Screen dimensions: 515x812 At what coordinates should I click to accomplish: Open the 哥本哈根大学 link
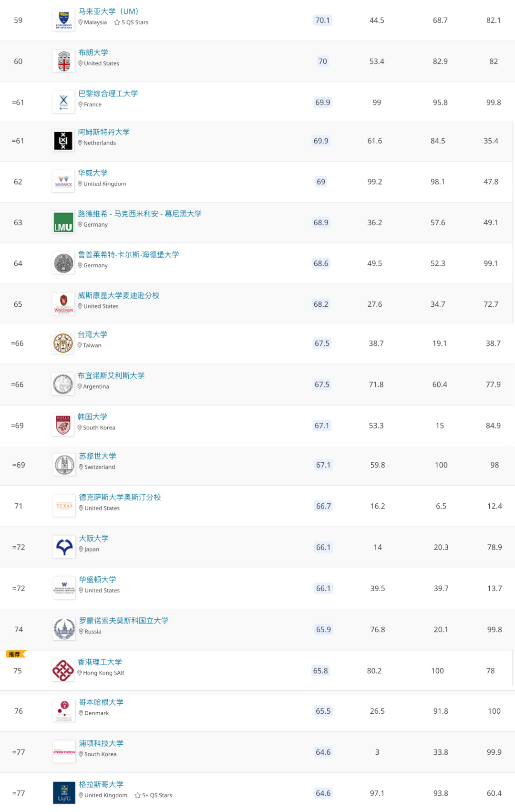point(101,702)
